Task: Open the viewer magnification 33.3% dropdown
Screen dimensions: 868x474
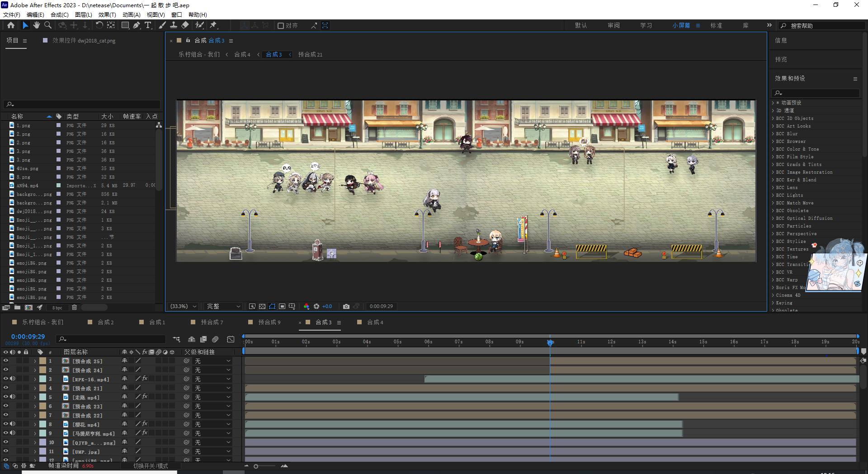Action: (x=183, y=306)
